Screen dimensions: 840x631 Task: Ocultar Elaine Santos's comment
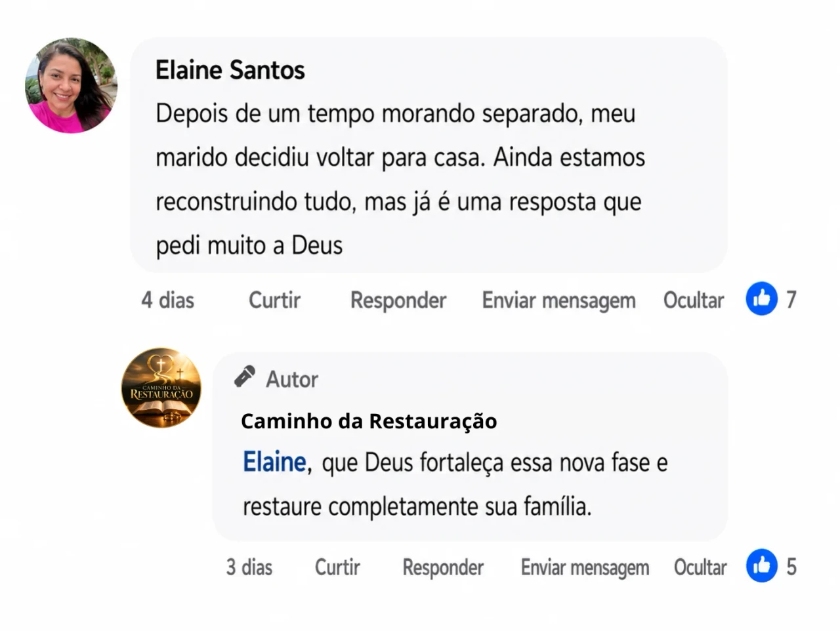694,300
